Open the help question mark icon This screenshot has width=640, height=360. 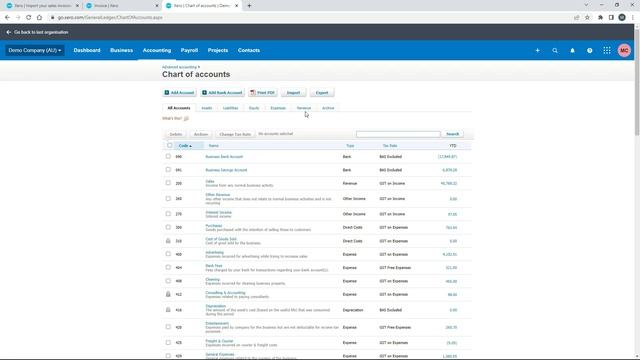[589, 51]
